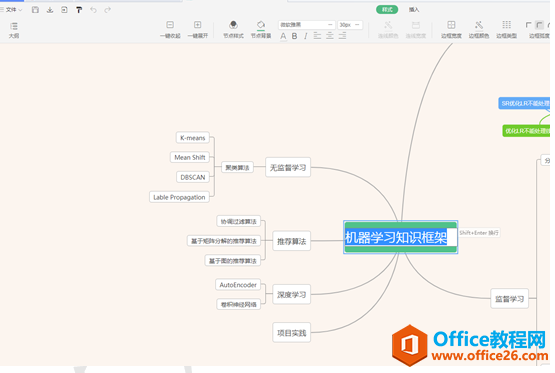Toggle italic formatting
The height and width of the screenshot is (373, 555).
(305, 36)
